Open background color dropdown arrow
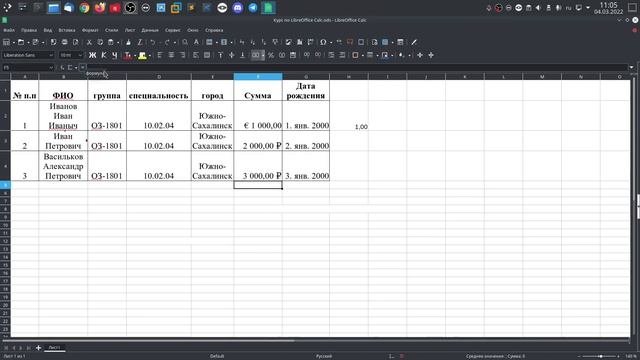Viewport: 640px width, 360px height. pyautogui.click(x=150, y=56)
